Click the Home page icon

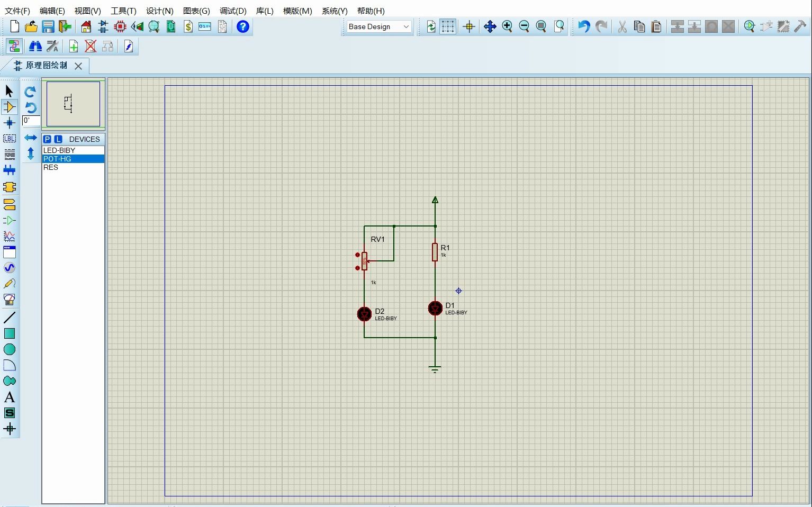pos(86,26)
